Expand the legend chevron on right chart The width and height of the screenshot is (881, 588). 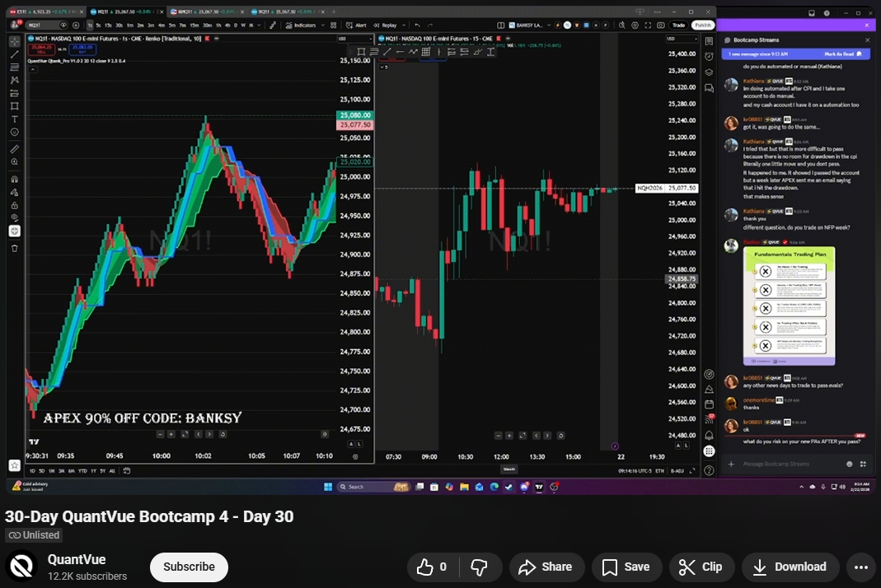click(384, 67)
